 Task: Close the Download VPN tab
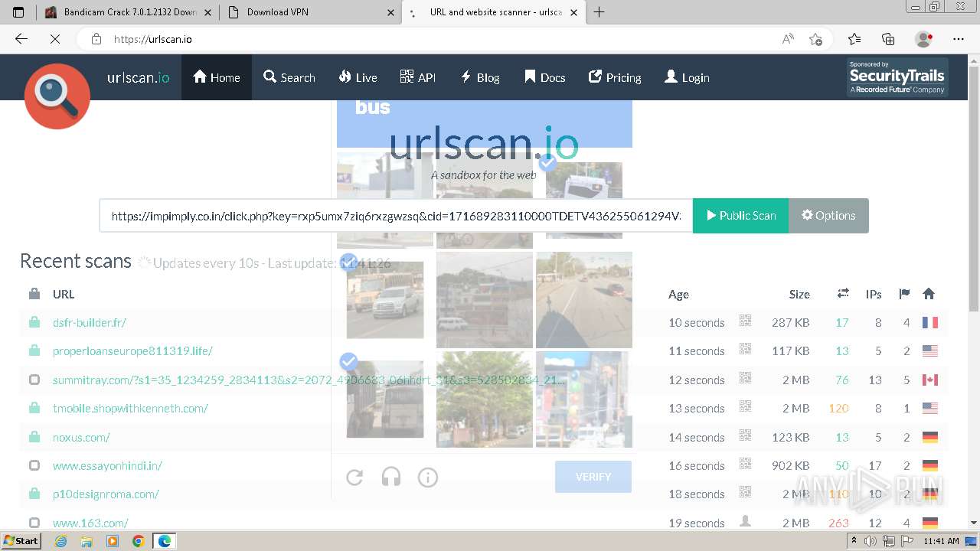coord(391,12)
